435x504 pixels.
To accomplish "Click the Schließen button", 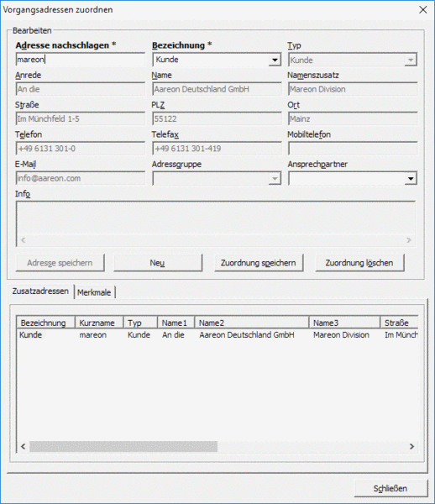I will tap(391, 489).
